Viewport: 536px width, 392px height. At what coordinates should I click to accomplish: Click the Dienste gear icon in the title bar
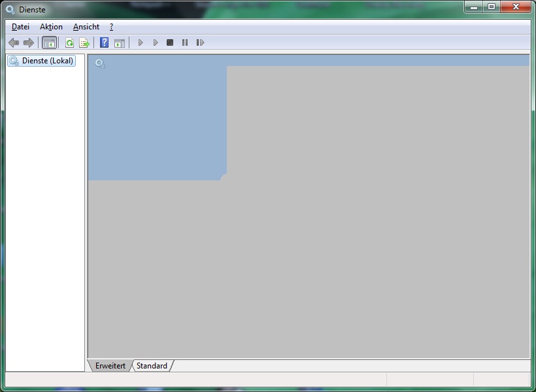pyautogui.click(x=10, y=10)
